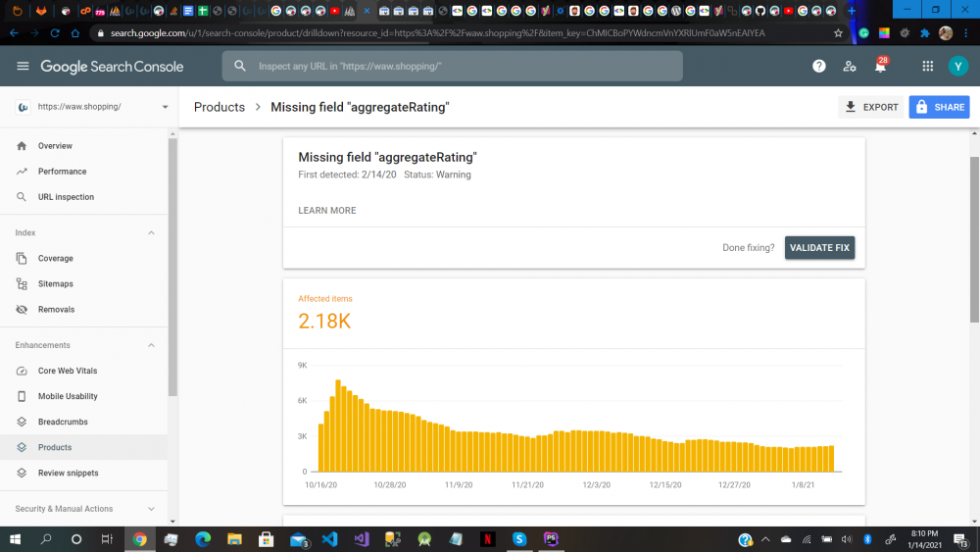The width and height of the screenshot is (980, 552).
Task: Click the search magnifier in inspect bar
Action: pyautogui.click(x=239, y=66)
